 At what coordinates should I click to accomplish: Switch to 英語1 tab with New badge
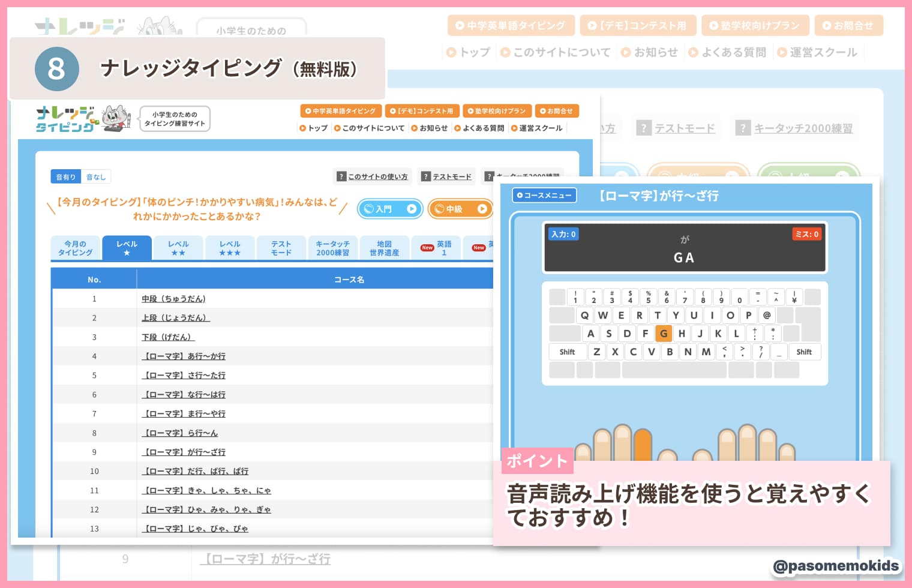(x=436, y=248)
